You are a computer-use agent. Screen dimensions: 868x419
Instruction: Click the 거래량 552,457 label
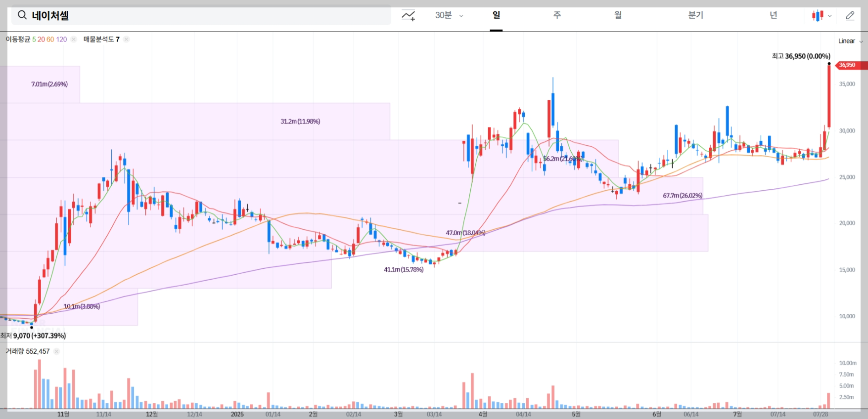pos(28,351)
